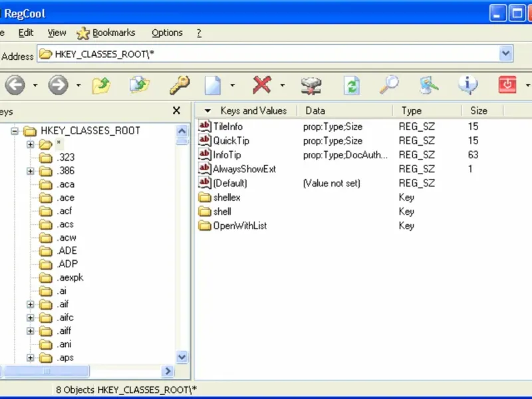Close the Keys tree panel
The width and height of the screenshot is (532, 399).
click(x=176, y=110)
